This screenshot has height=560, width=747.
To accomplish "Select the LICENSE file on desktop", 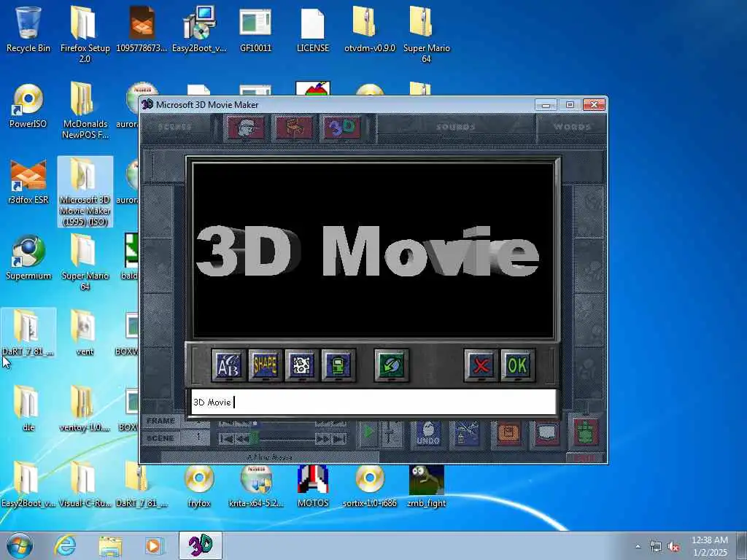I will click(313, 29).
